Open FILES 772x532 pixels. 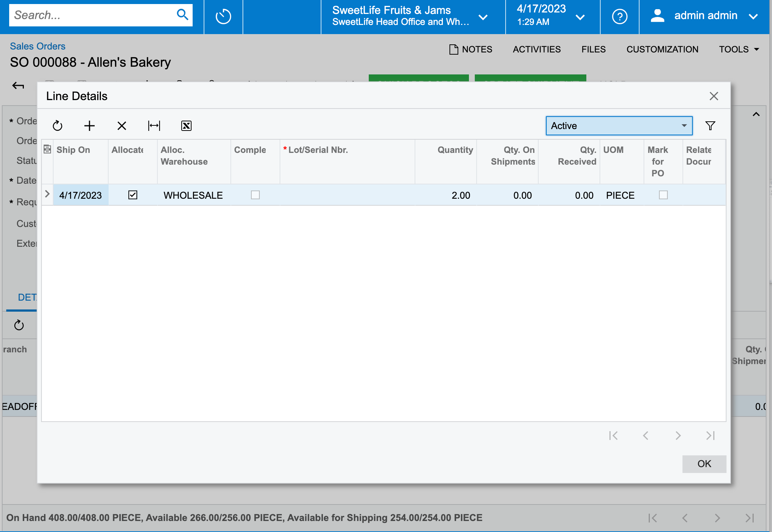(594, 49)
